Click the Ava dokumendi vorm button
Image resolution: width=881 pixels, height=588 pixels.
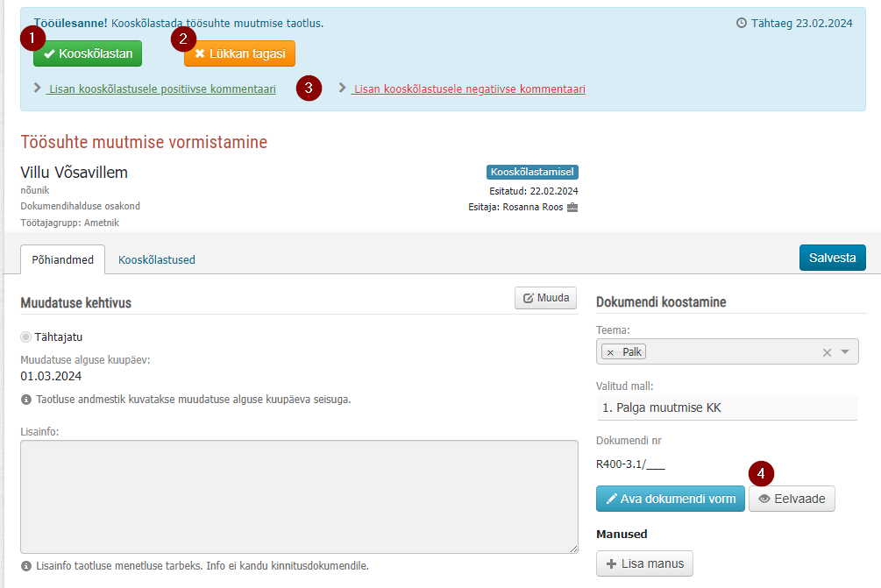(671, 499)
